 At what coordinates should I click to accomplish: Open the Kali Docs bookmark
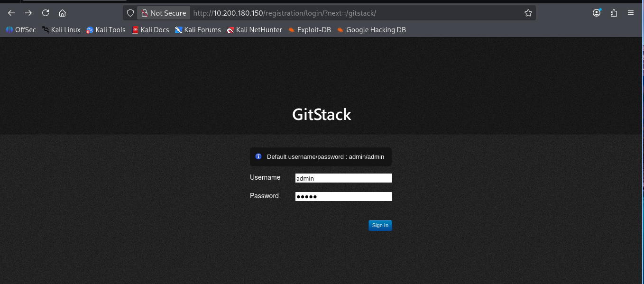(150, 29)
